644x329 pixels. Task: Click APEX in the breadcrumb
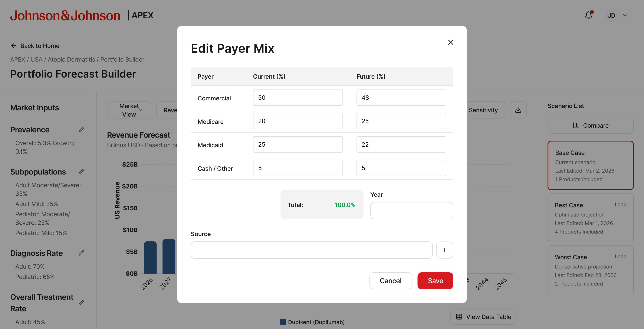coord(17,59)
